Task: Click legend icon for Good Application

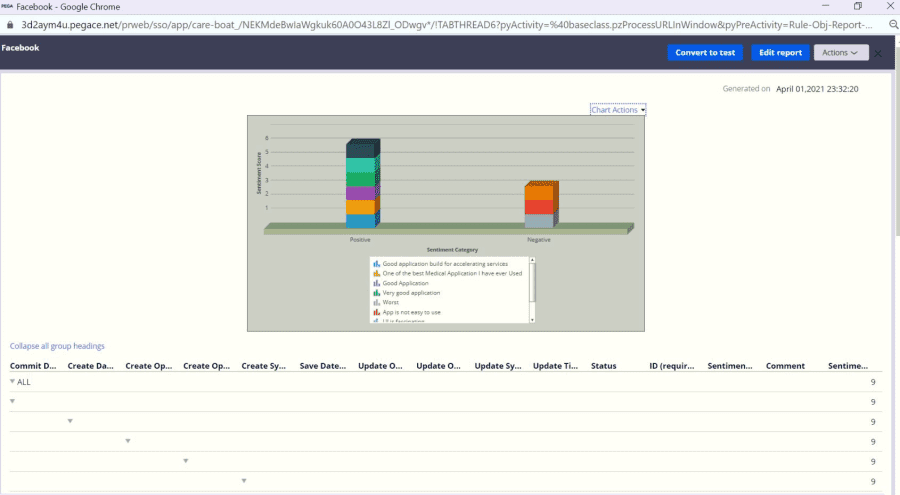Action: (x=377, y=283)
